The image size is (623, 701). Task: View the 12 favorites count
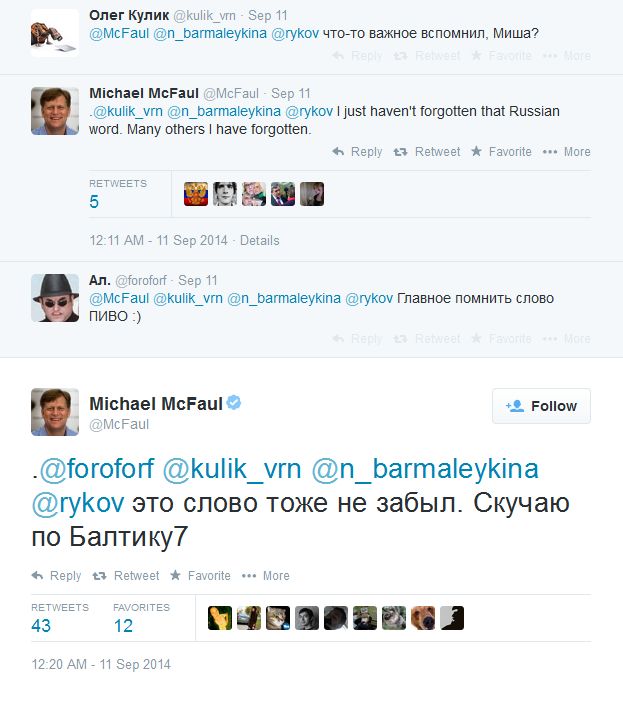point(123,626)
